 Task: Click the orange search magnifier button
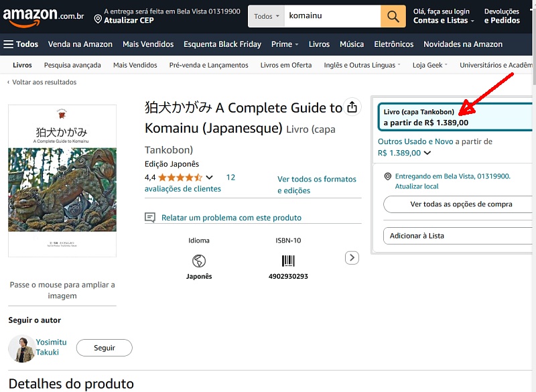click(x=393, y=15)
